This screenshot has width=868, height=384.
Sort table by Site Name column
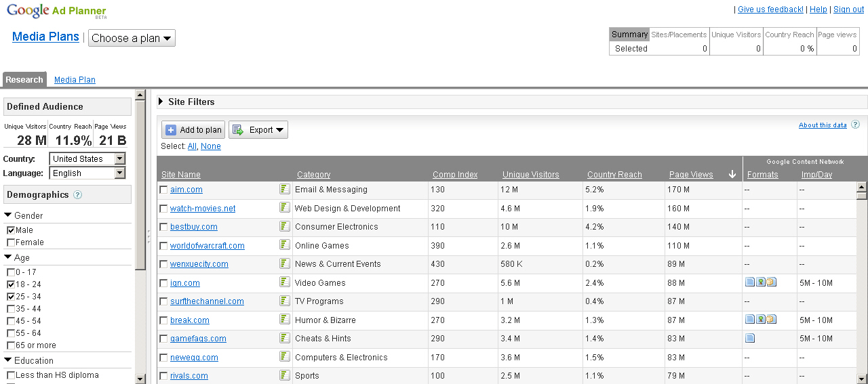click(x=181, y=175)
